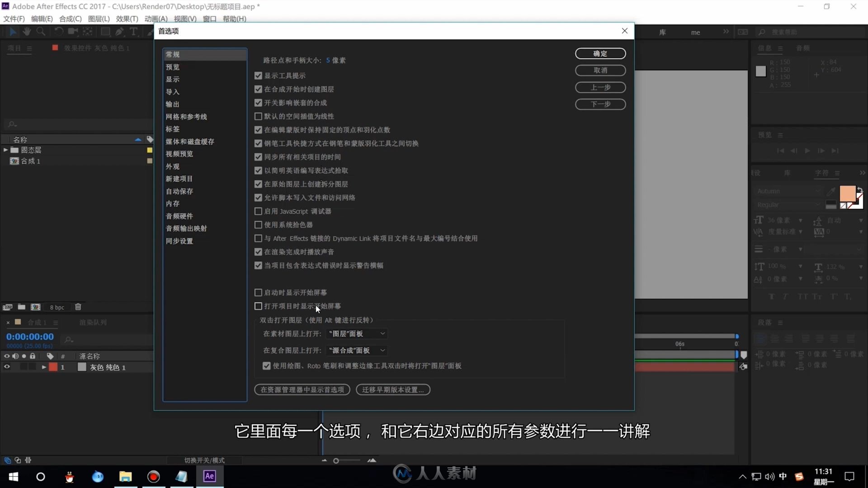Toggle 使用系统拾色器 checkbox

[258, 225]
